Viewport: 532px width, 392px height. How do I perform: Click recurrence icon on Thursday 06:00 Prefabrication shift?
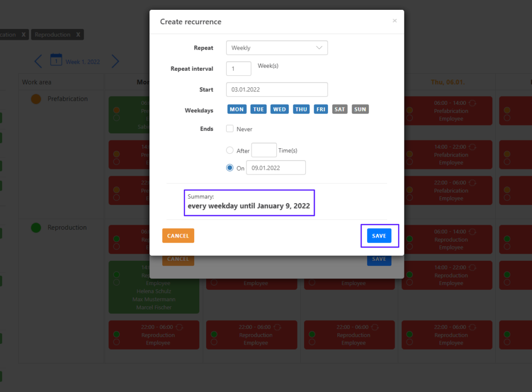(473, 103)
